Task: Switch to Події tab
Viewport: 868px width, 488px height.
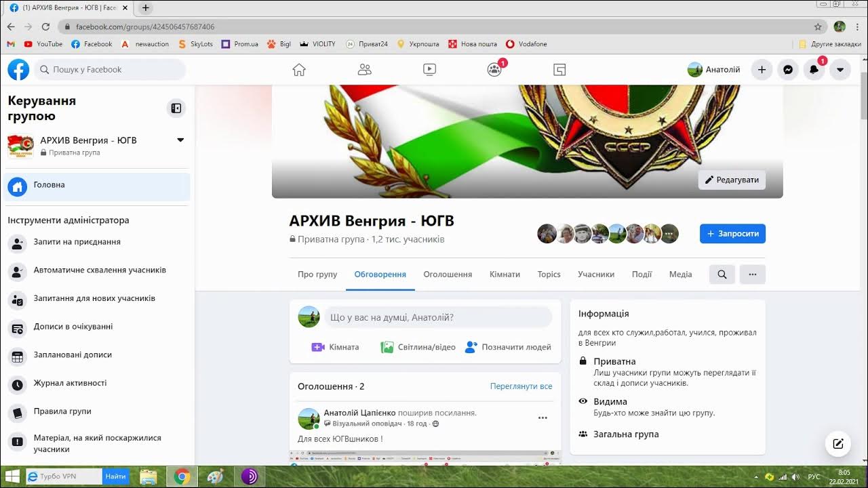Action: pos(642,274)
